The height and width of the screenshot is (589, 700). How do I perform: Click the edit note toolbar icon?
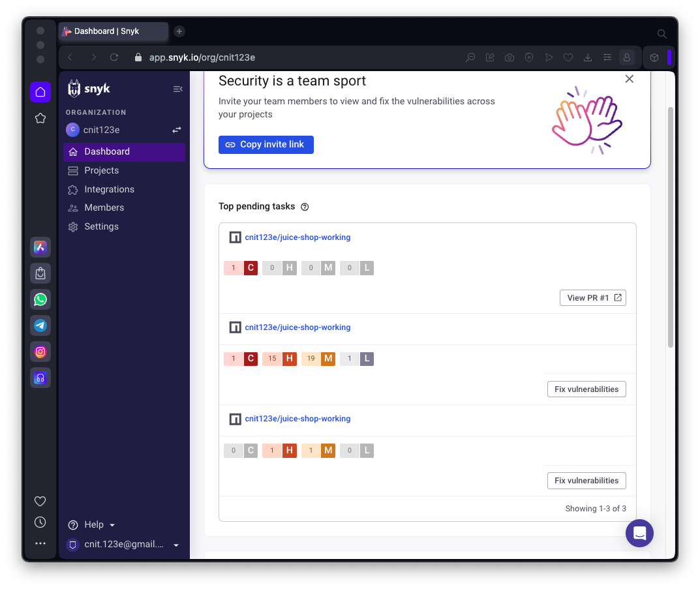pos(490,57)
